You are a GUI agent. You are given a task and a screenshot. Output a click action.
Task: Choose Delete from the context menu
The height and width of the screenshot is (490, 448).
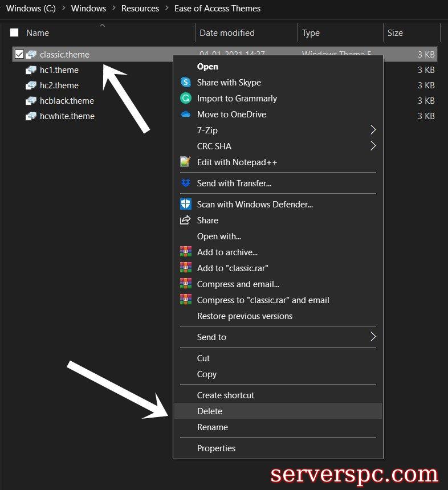[210, 411]
